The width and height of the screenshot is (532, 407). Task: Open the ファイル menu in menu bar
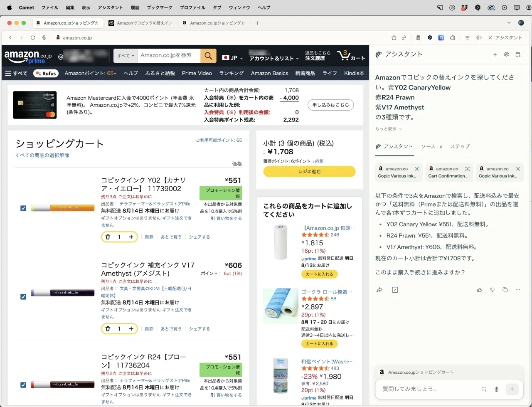tap(50, 7)
